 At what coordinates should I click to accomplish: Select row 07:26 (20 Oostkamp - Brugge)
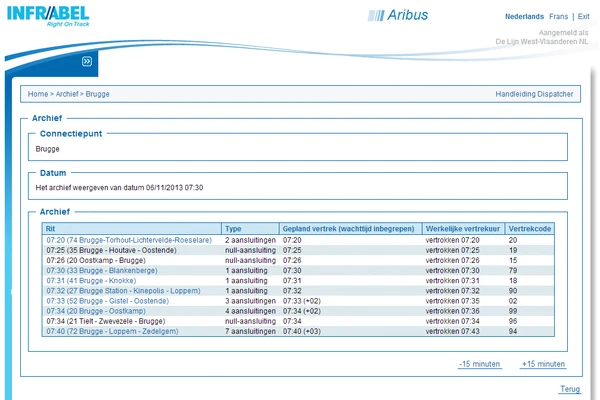[298, 260]
